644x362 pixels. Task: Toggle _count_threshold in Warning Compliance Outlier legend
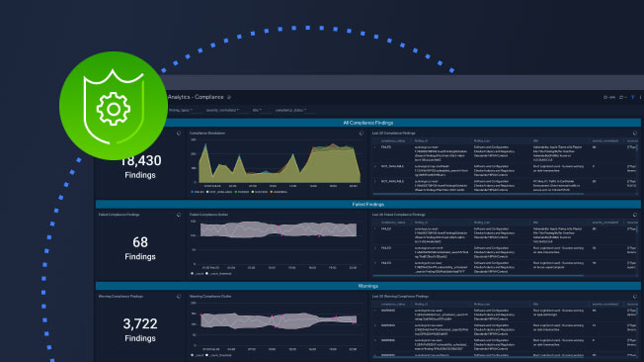219,355
